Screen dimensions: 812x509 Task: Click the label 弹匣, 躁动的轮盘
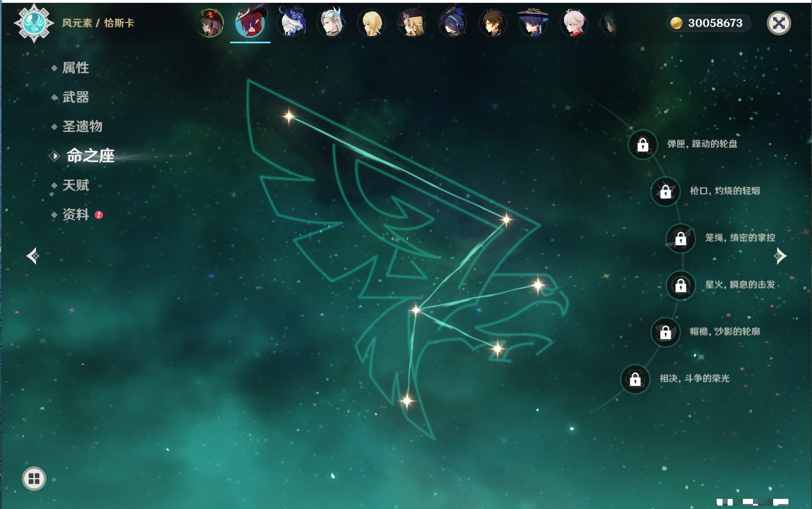pyautogui.click(x=702, y=144)
